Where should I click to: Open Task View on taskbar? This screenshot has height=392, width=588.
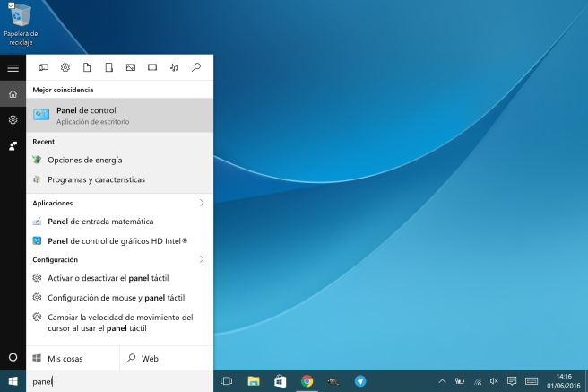pos(227,381)
